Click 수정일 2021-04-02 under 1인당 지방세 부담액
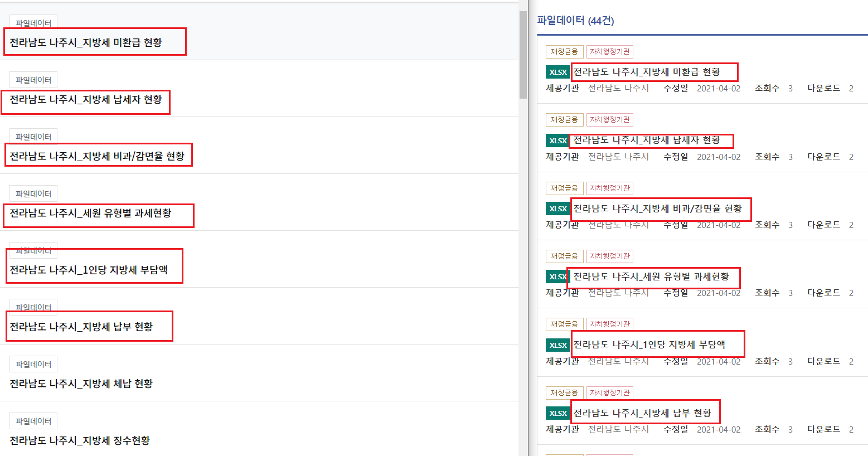Viewport: 868px width, 456px height. click(702, 361)
